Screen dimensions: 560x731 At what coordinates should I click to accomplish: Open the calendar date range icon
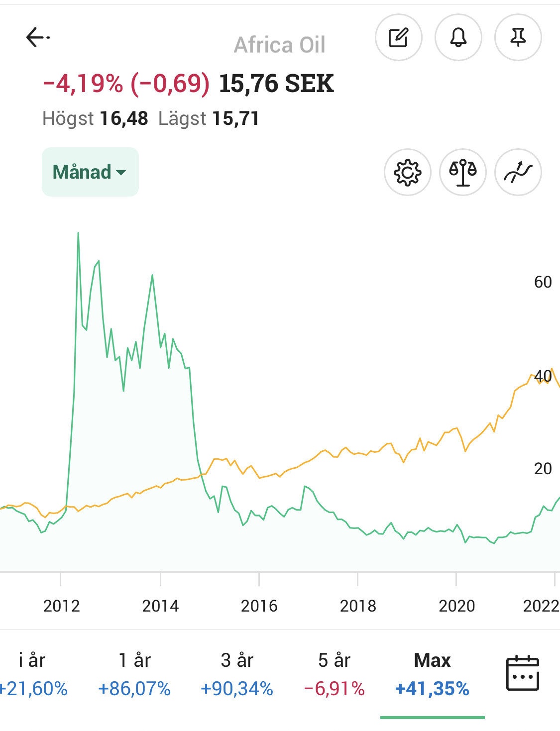pos(522,673)
